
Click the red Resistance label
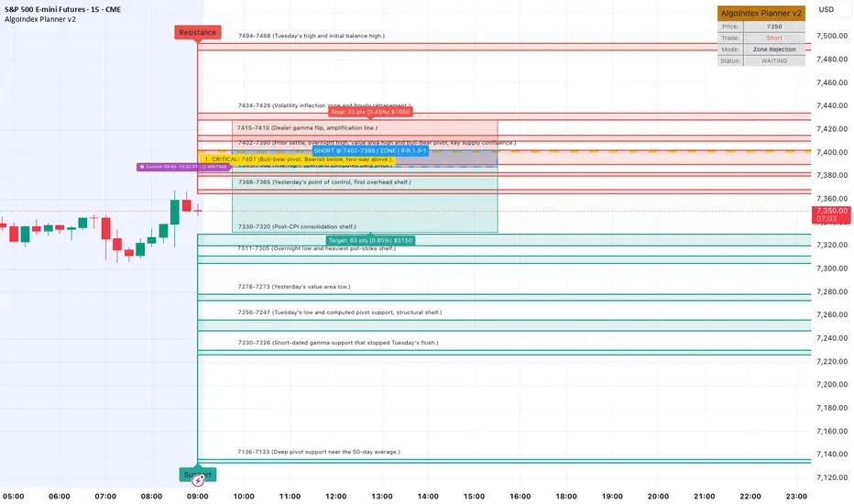click(198, 32)
